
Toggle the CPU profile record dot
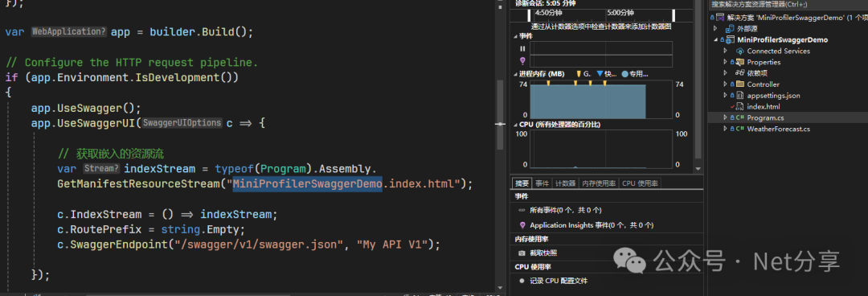[522, 281]
